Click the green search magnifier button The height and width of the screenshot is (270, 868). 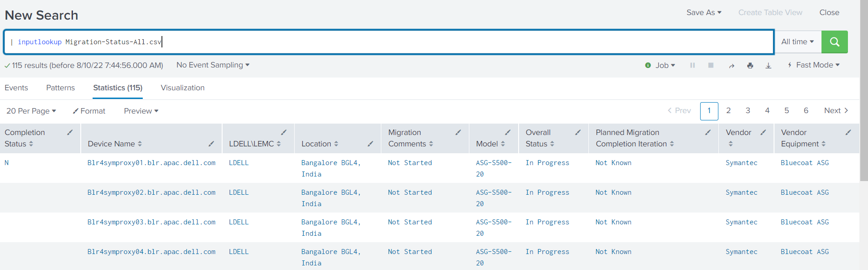(834, 42)
